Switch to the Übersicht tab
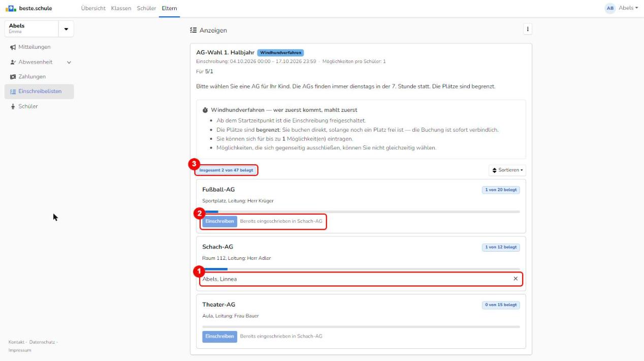The image size is (644, 361). pyautogui.click(x=94, y=8)
